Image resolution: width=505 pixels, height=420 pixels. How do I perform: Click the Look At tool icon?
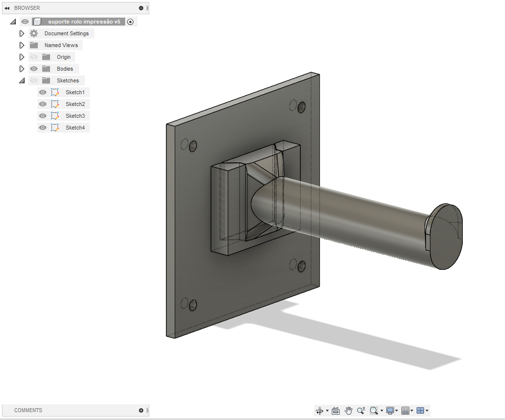pyautogui.click(x=336, y=411)
